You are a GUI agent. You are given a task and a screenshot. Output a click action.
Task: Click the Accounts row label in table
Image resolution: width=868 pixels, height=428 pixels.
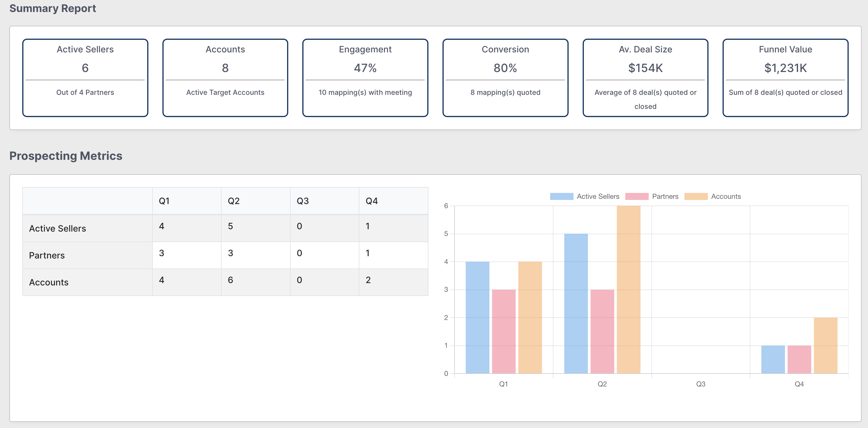click(49, 283)
